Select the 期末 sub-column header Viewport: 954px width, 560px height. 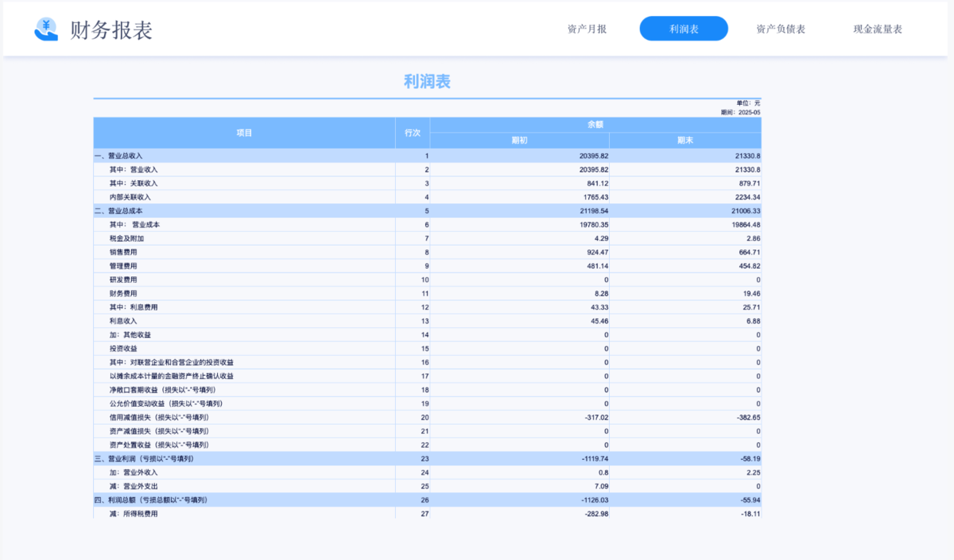(684, 140)
